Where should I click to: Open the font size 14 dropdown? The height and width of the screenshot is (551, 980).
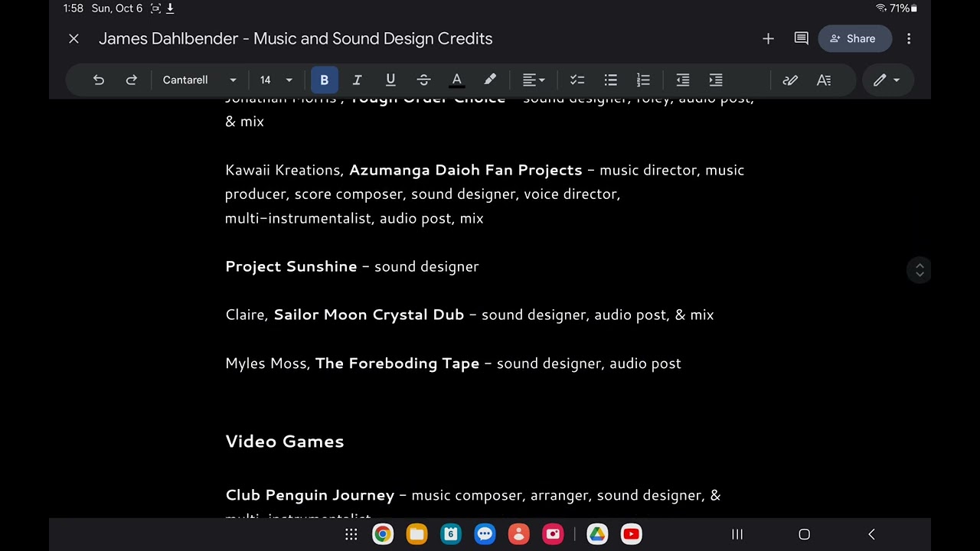click(276, 80)
